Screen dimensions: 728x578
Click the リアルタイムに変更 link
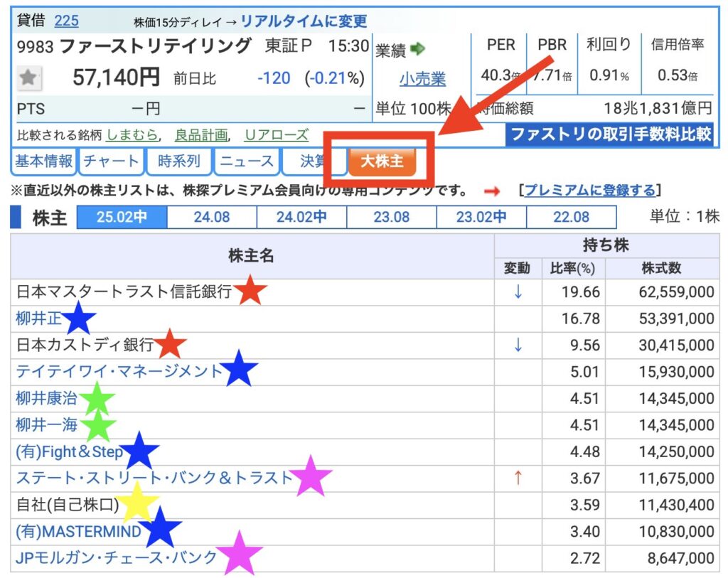304,21
